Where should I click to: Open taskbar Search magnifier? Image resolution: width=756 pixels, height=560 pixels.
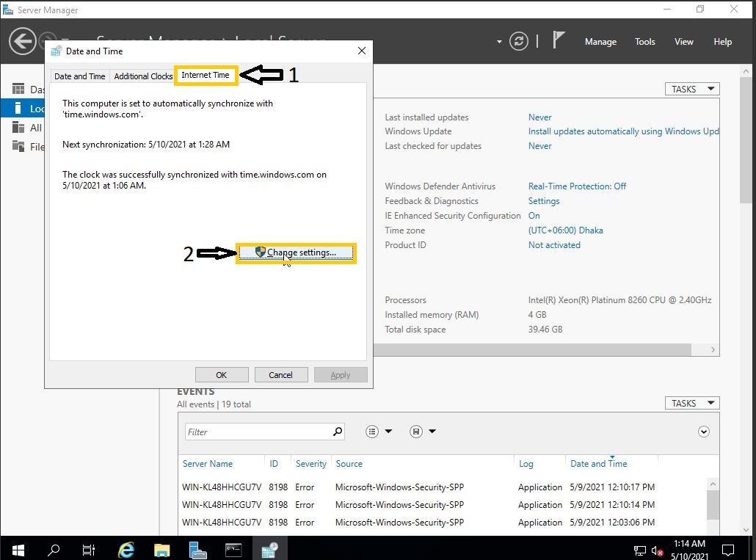54,550
